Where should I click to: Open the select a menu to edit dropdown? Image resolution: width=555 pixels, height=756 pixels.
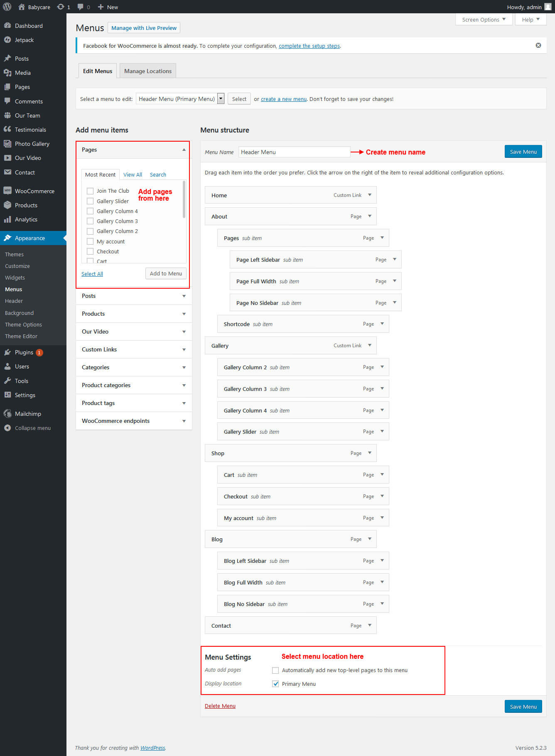pos(180,99)
